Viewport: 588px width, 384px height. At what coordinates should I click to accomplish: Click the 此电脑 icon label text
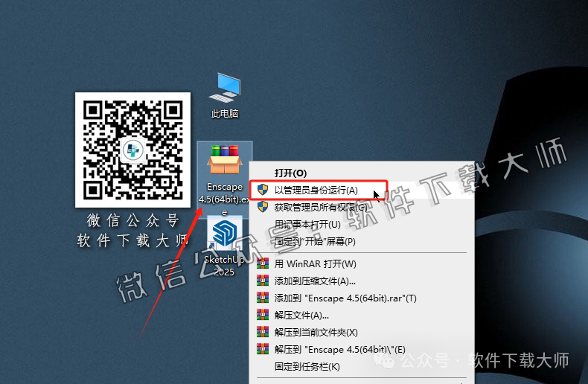tap(225, 113)
